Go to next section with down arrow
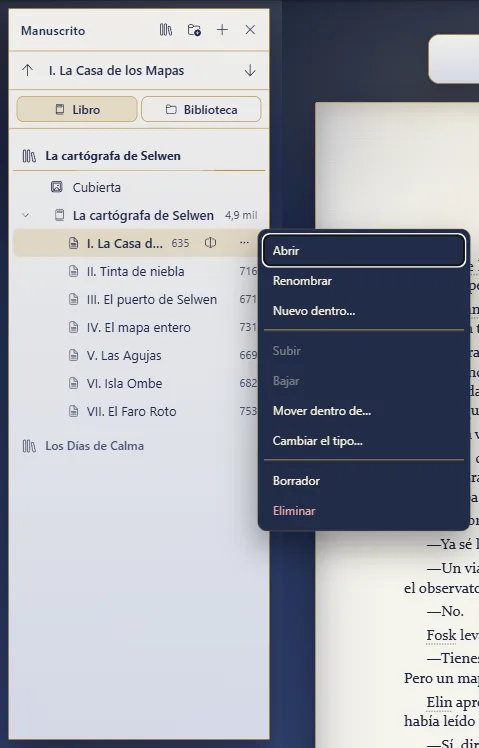 [250, 71]
